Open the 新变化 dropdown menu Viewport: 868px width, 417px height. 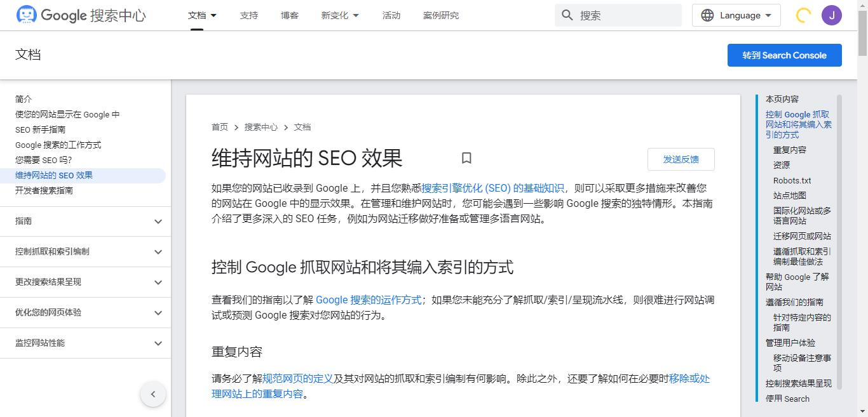point(340,15)
